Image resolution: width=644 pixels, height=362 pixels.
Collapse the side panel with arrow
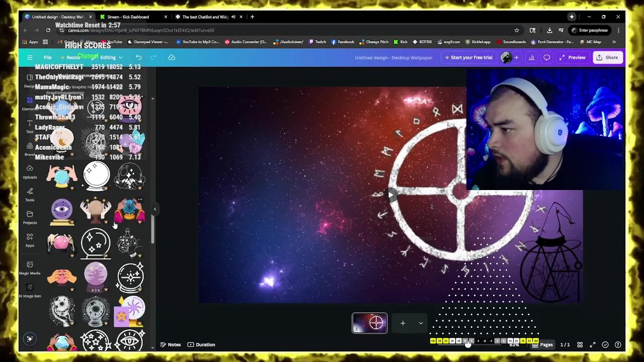(x=155, y=209)
